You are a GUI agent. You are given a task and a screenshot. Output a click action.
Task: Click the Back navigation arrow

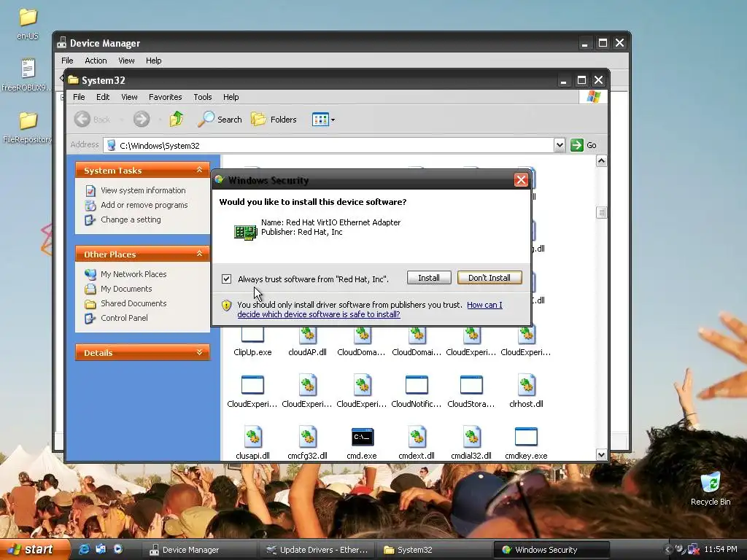(82, 119)
